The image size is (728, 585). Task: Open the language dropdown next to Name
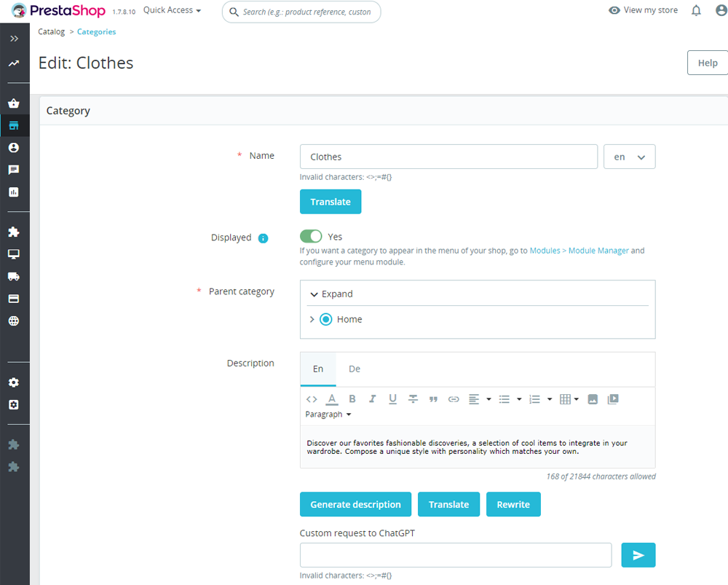[x=629, y=156]
